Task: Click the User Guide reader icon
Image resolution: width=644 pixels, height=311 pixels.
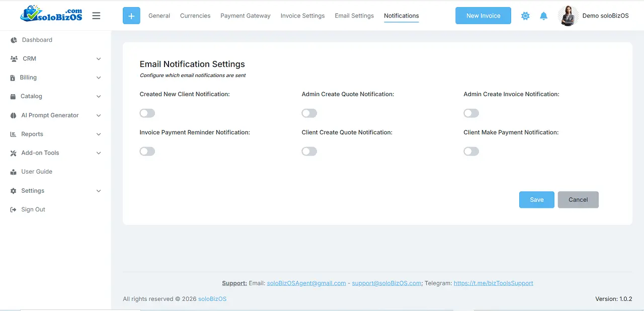Action: pyautogui.click(x=14, y=172)
